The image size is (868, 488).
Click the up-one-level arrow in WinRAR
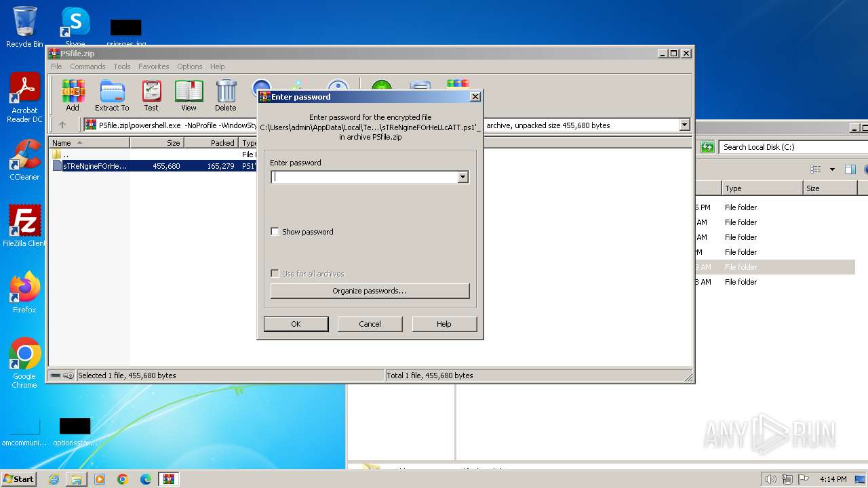62,125
